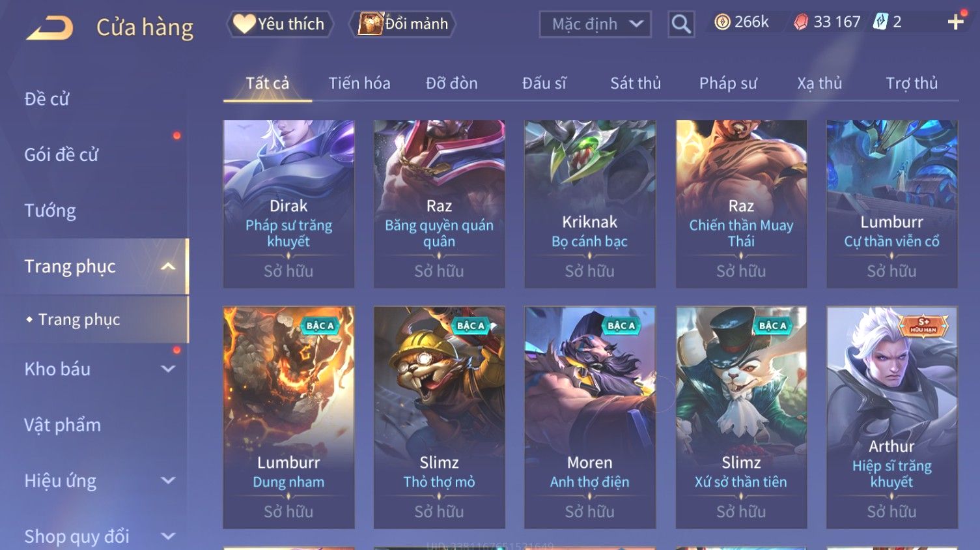The height and width of the screenshot is (550, 980).
Task: Select Slimz Thỏ thợ mỏ skin card
Action: pos(440,417)
